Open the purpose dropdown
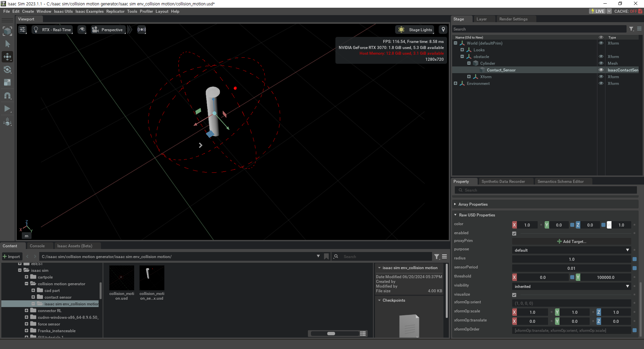 coord(571,250)
